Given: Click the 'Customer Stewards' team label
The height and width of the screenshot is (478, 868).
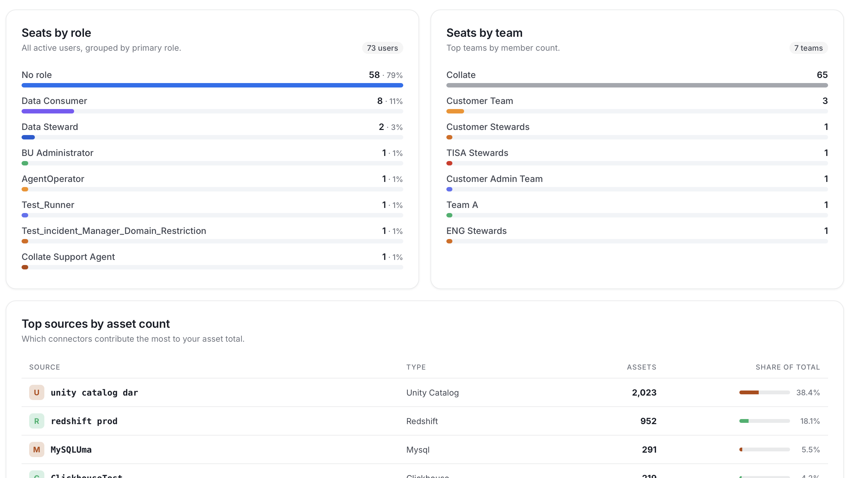Looking at the screenshot, I should pos(488,127).
